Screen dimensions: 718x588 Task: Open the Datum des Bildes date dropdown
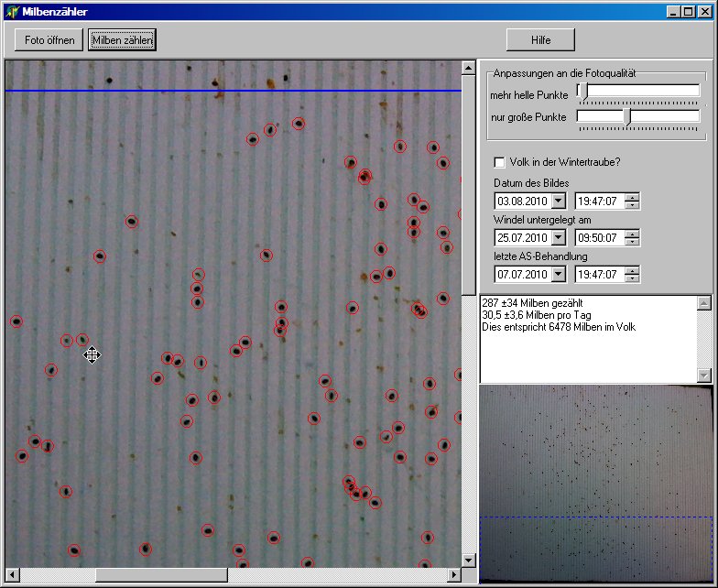(558, 201)
